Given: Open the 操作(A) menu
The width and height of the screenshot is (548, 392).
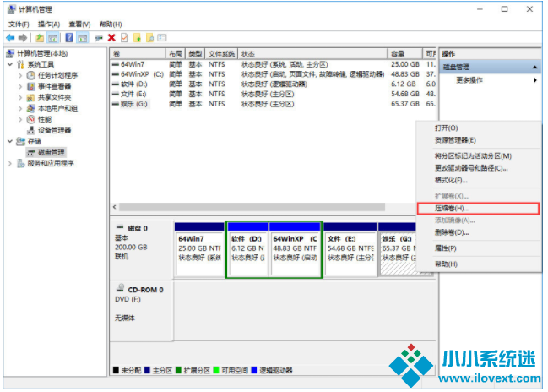Looking at the screenshot, I should click(x=49, y=24).
